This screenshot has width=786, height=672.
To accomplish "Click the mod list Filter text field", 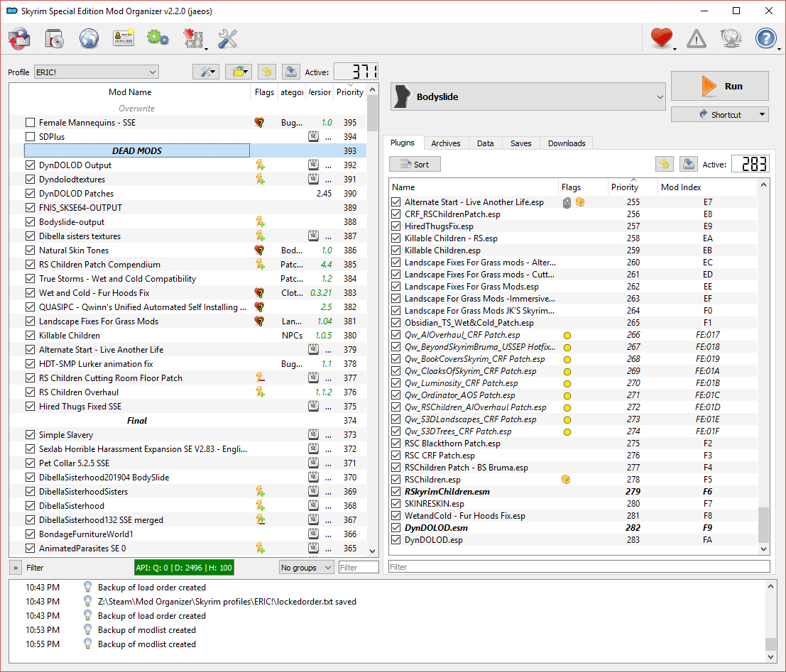I will (x=359, y=567).
